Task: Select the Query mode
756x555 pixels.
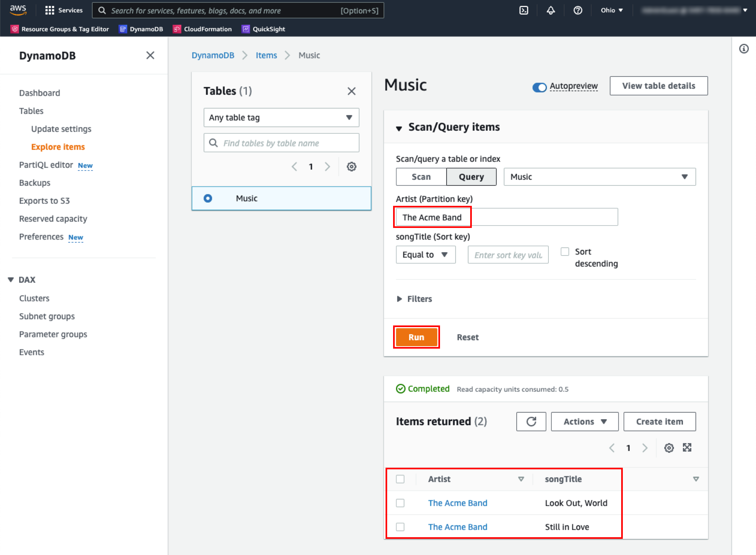Action: pyautogui.click(x=471, y=177)
